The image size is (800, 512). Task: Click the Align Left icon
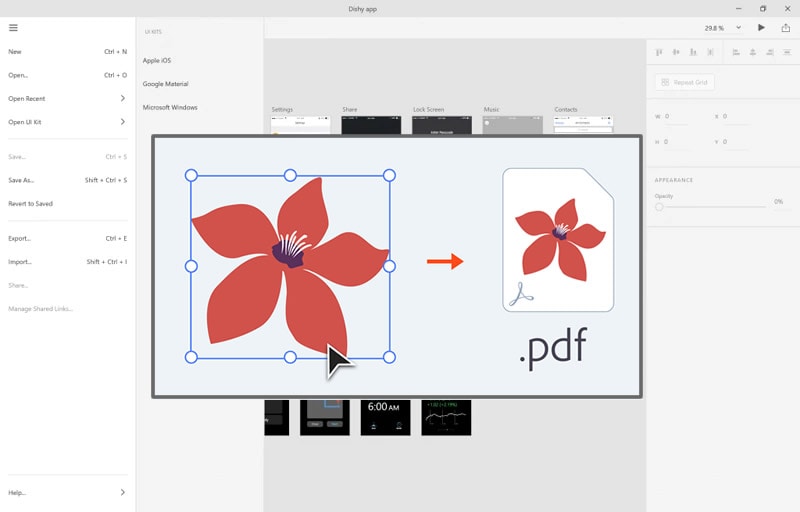click(x=736, y=52)
